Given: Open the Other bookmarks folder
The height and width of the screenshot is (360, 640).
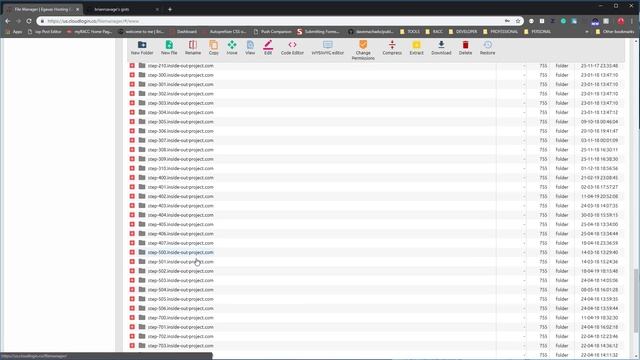Looking at the screenshot, I should pyautogui.click(x=614, y=31).
